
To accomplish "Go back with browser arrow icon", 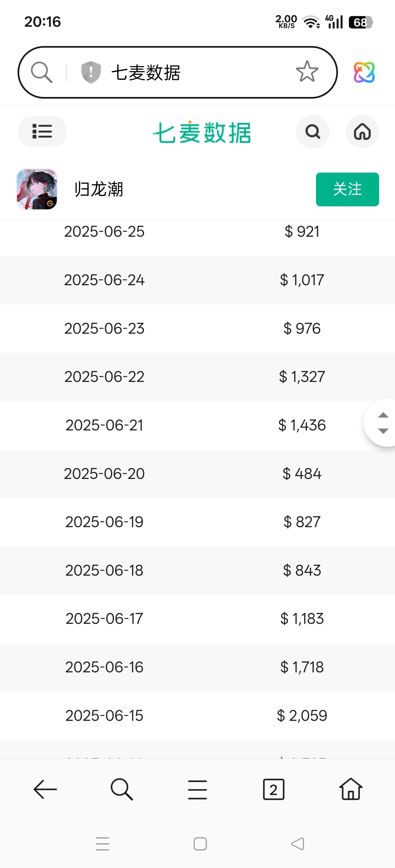I will (45, 789).
